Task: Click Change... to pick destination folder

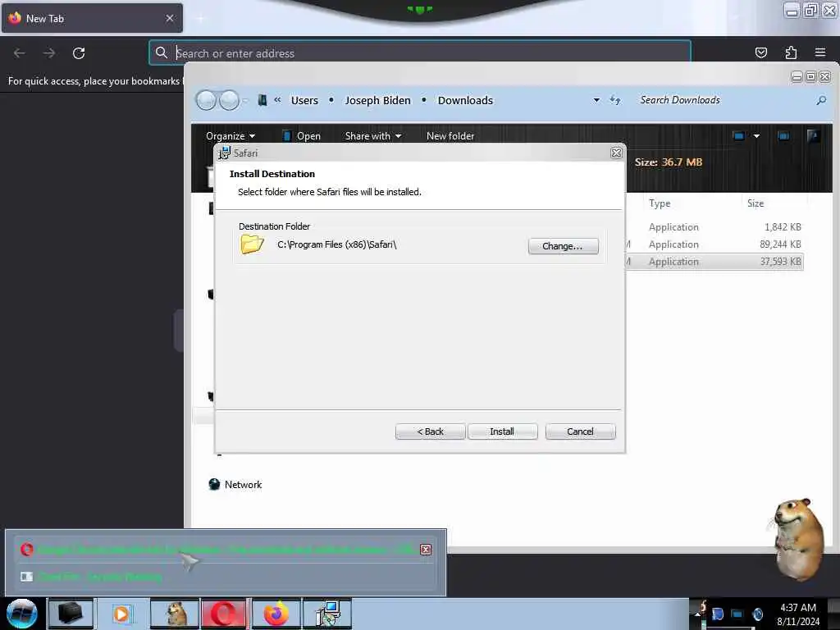Action: click(563, 246)
